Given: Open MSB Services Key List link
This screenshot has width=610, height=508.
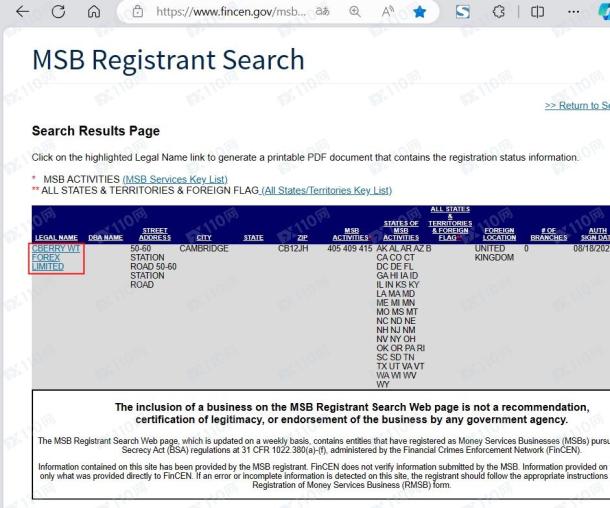Looking at the screenshot, I should pyautogui.click(x=175, y=179).
